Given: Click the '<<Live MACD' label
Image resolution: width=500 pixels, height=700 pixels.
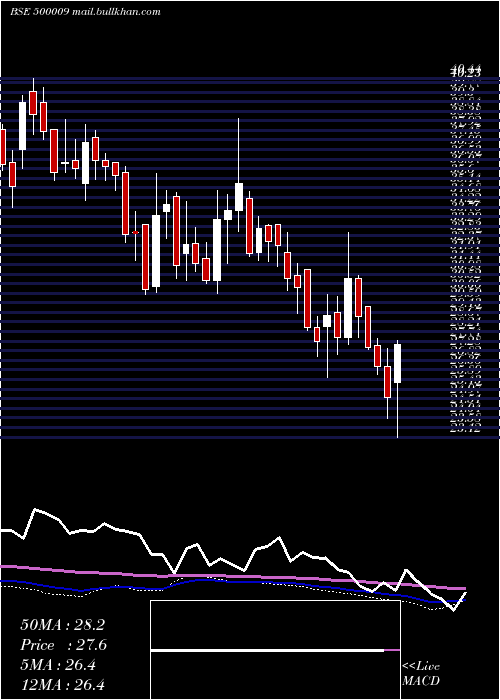Looking at the screenshot, I should [421, 673].
